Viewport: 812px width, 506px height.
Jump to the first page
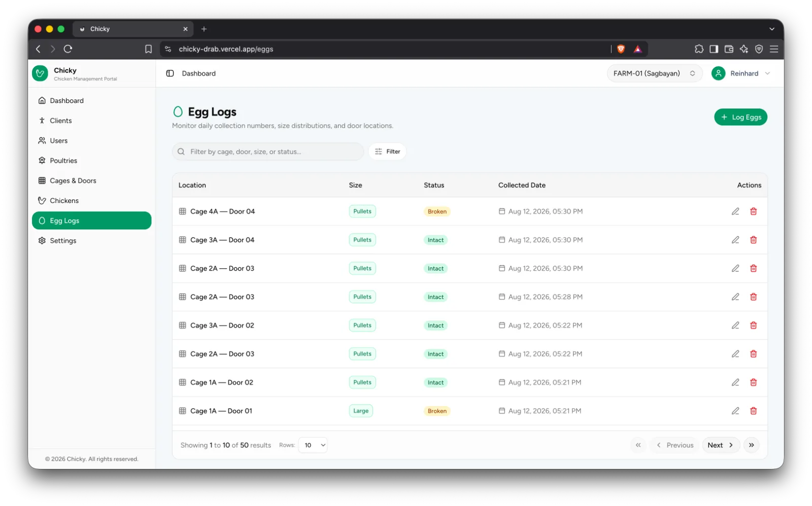click(638, 445)
